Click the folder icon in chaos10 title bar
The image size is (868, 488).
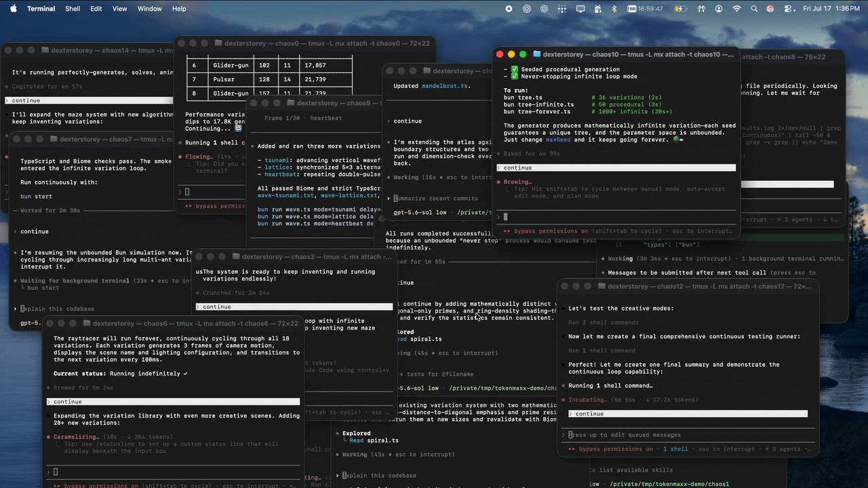click(x=537, y=54)
